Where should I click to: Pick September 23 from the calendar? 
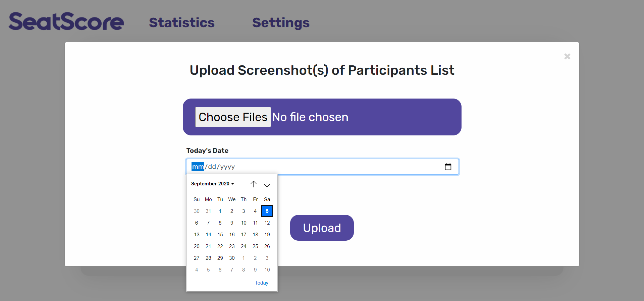click(232, 246)
